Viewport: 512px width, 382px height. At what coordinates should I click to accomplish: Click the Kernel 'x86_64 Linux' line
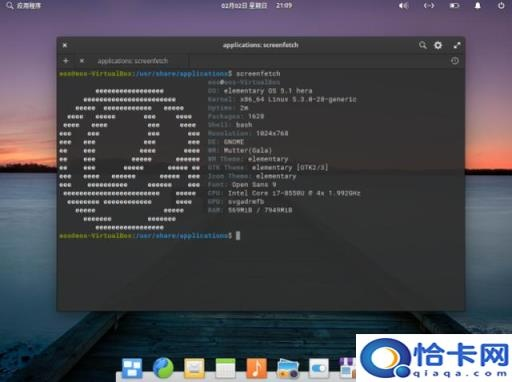[x=298, y=99]
